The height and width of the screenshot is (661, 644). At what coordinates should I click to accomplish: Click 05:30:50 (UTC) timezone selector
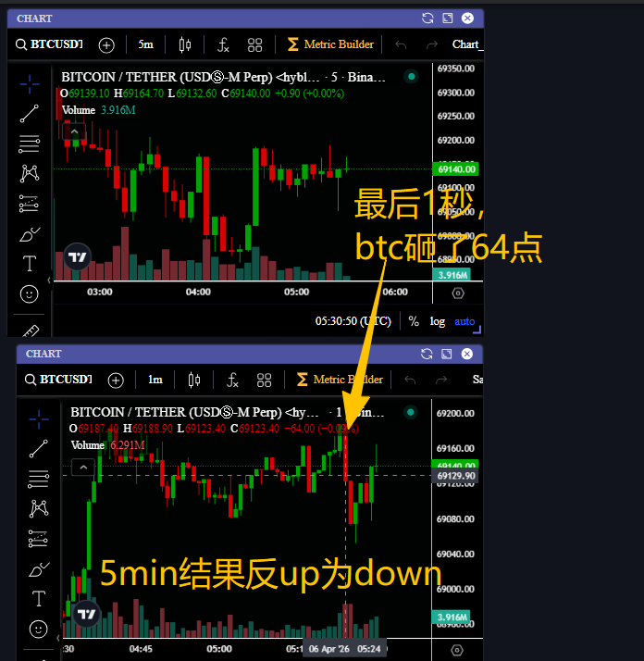coord(353,321)
